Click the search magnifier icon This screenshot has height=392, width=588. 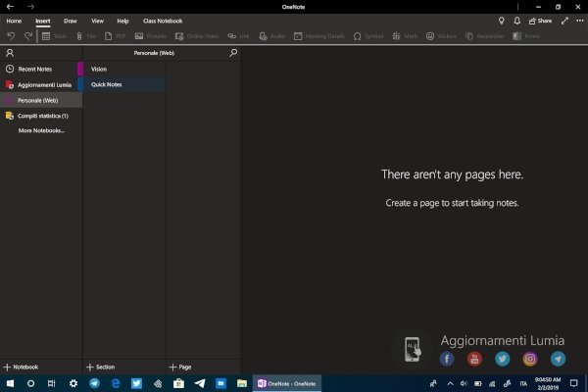233,53
